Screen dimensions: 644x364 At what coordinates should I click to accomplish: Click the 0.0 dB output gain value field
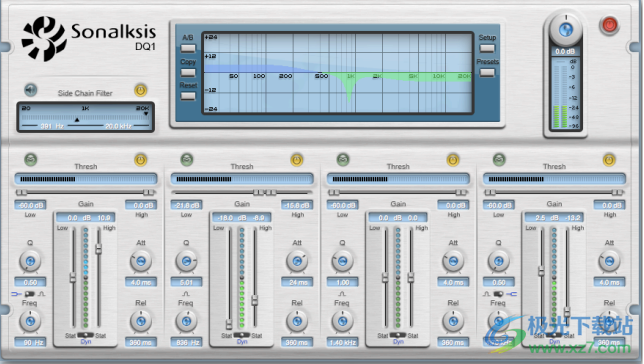click(x=566, y=52)
